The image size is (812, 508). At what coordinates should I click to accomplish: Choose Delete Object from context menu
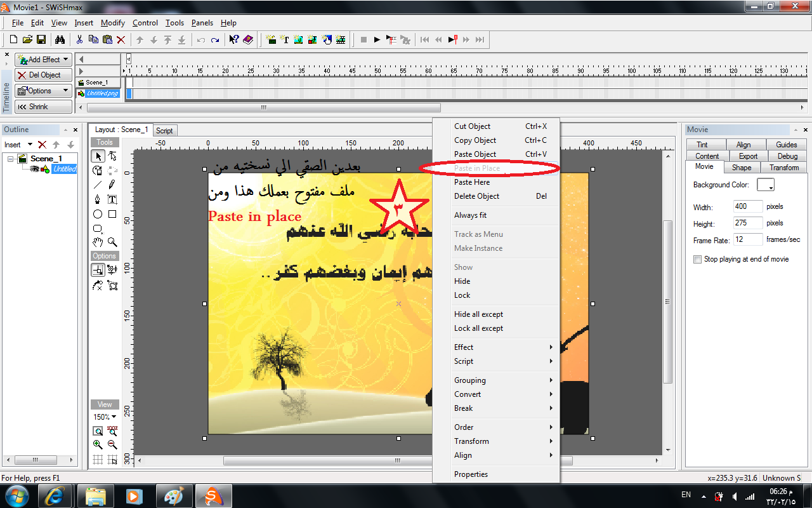coord(476,196)
